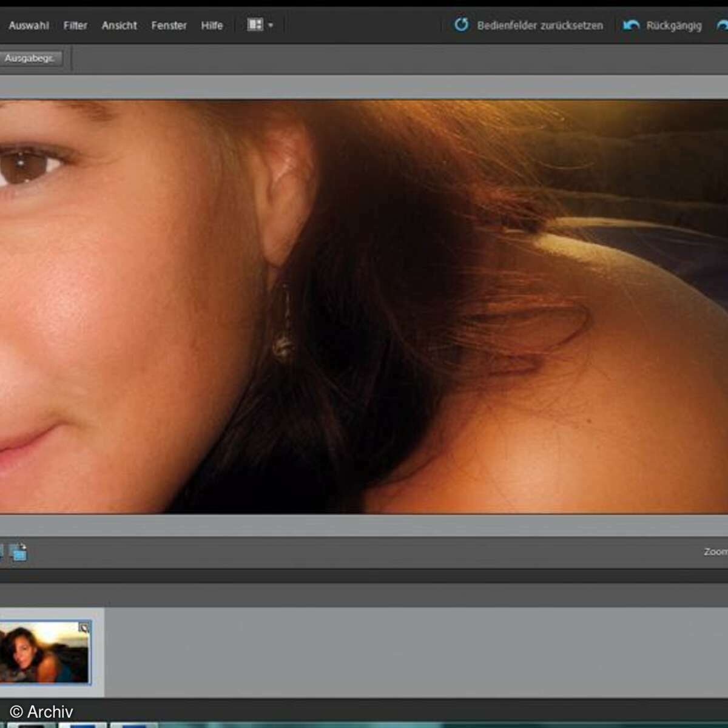Screen dimensions: 728x728
Task: Click the blue undo arrow icon
Action: pos(631,25)
